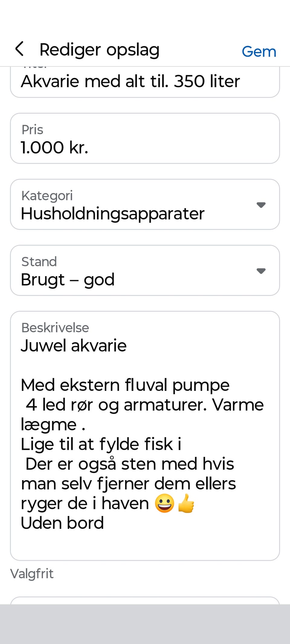Tap the partially visible field below Valgfrit
The image size is (290, 644).
pyautogui.click(x=145, y=601)
